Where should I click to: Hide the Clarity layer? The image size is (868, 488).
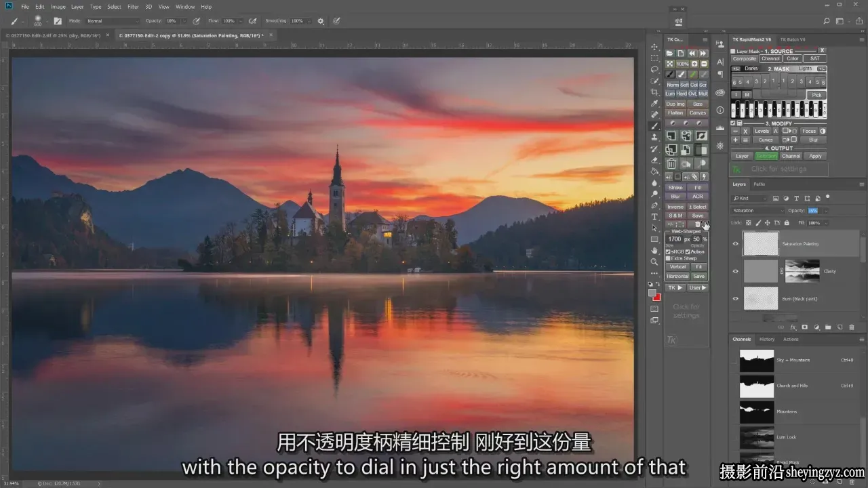tap(736, 271)
